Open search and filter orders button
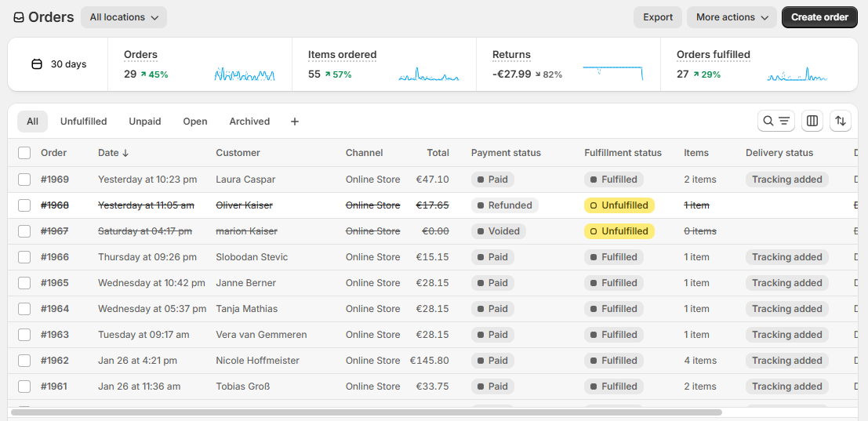This screenshot has height=421, width=868. coord(776,121)
